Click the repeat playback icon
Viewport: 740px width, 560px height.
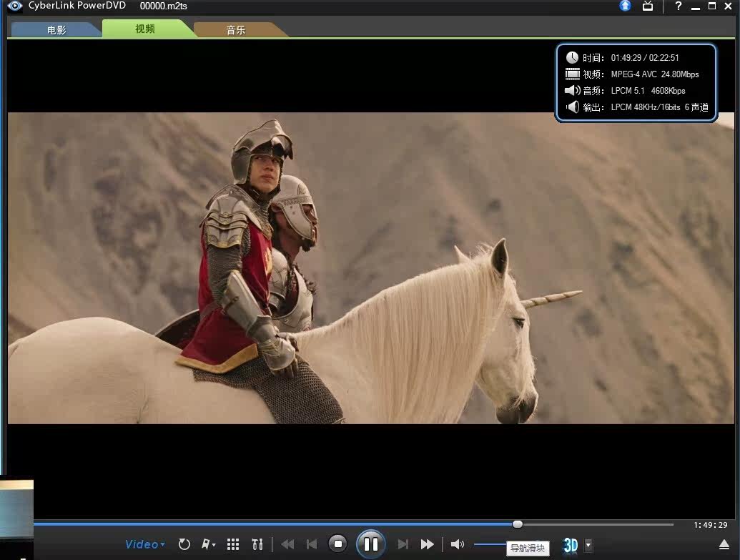(184, 544)
